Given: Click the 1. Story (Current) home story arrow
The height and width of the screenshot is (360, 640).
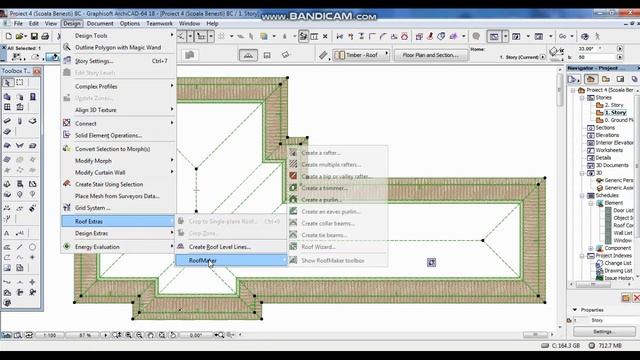Looking at the screenshot, I should pyautogui.click(x=542, y=57).
